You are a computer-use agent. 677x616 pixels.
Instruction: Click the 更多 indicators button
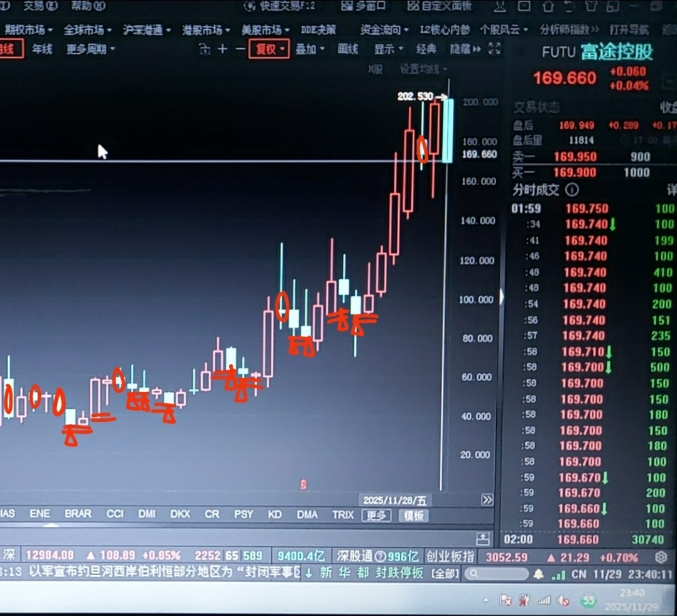pos(377,515)
